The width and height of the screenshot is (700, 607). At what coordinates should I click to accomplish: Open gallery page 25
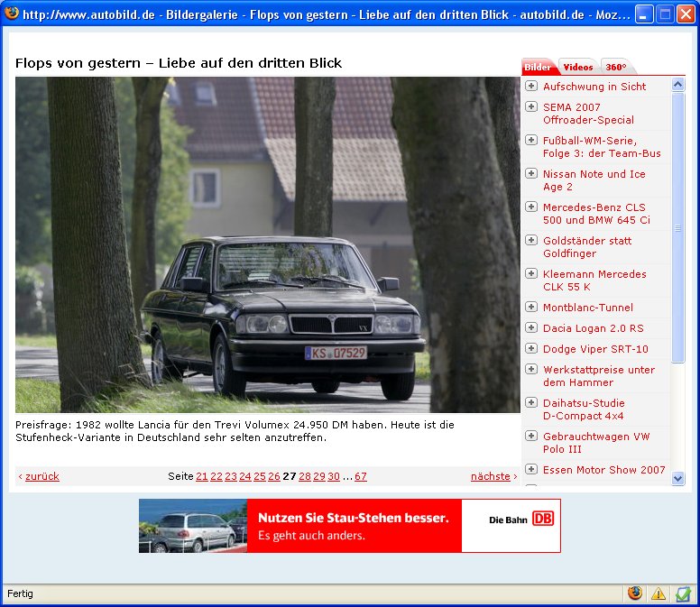click(260, 476)
